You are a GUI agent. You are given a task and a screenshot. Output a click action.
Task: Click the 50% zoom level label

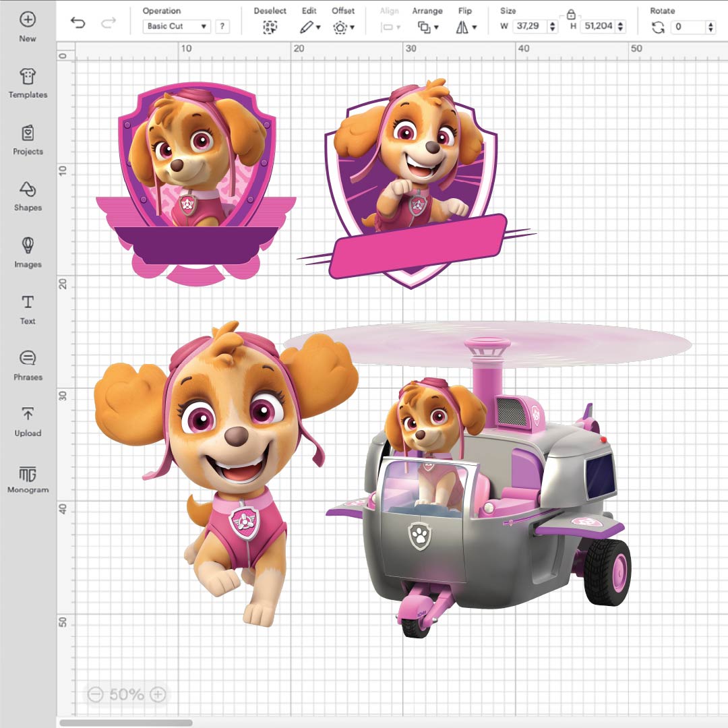pyautogui.click(x=127, y=694)
